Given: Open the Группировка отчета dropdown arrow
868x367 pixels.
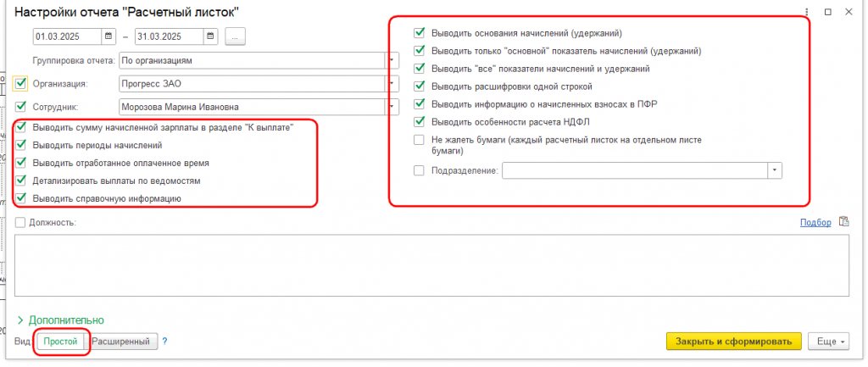Looking at the screenshot, I should (x=392, y=60).
